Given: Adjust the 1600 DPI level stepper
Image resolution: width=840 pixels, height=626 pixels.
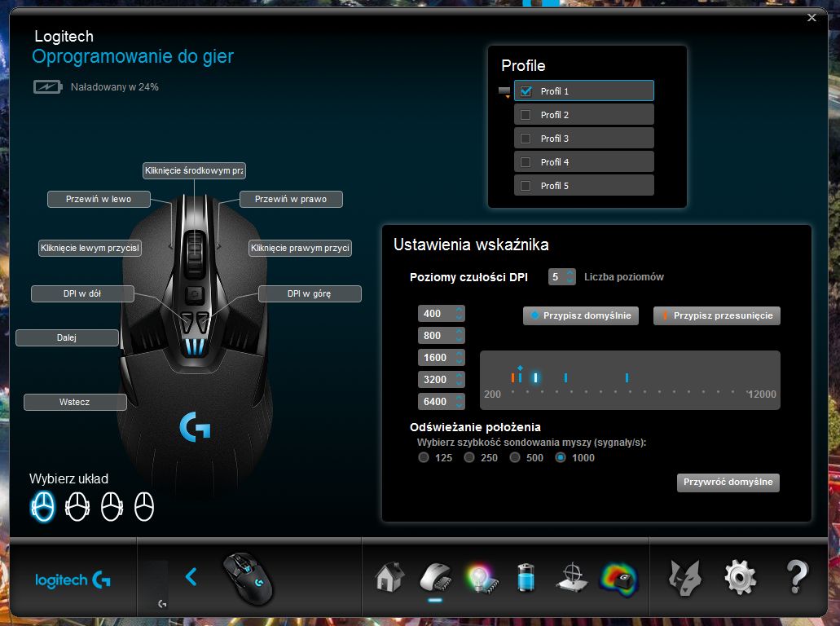Looking at the screenshot, I should 459,358.
